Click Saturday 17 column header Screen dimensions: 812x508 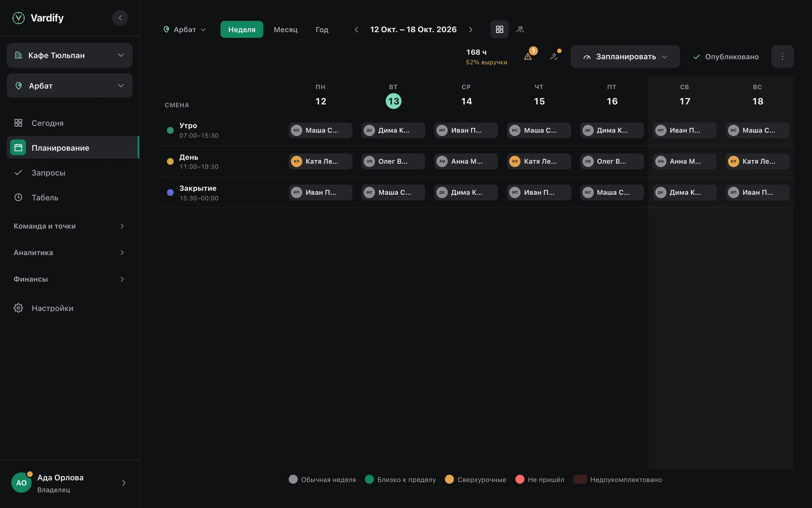pos(685,96)
